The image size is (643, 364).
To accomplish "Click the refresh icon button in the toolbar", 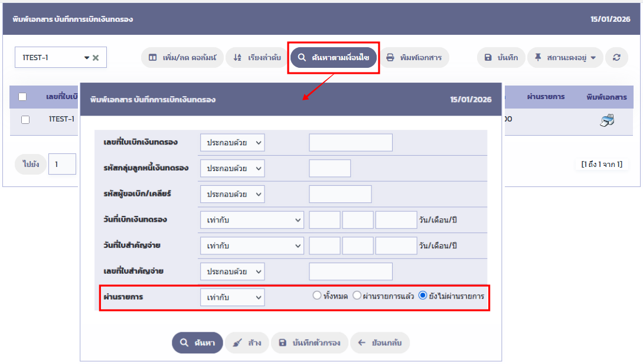I will pos(617,58).
